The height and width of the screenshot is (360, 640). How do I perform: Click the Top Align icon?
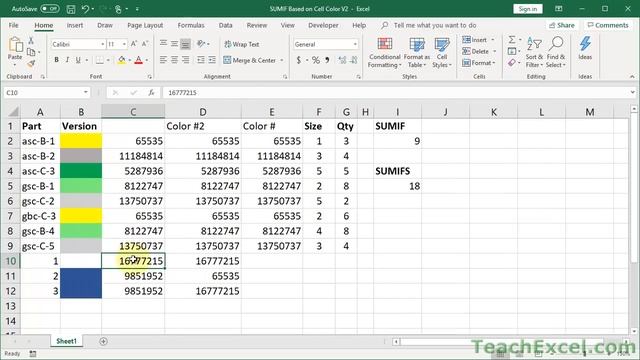pos(163,43)
